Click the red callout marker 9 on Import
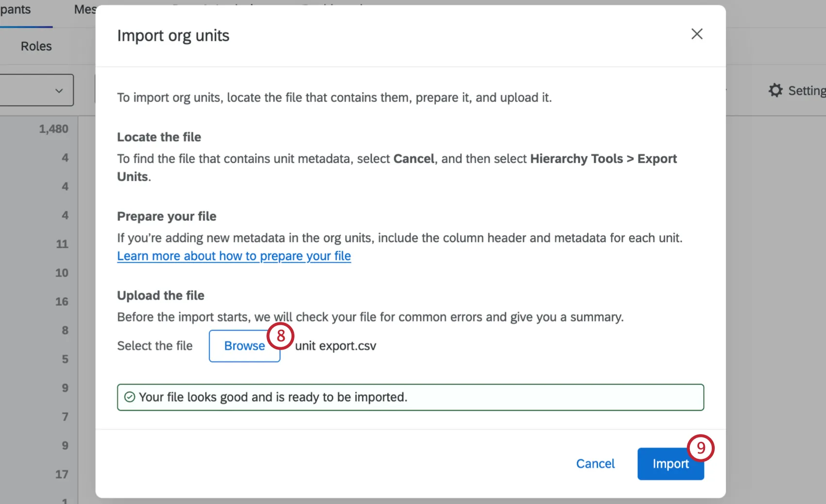 click(701, 448)
